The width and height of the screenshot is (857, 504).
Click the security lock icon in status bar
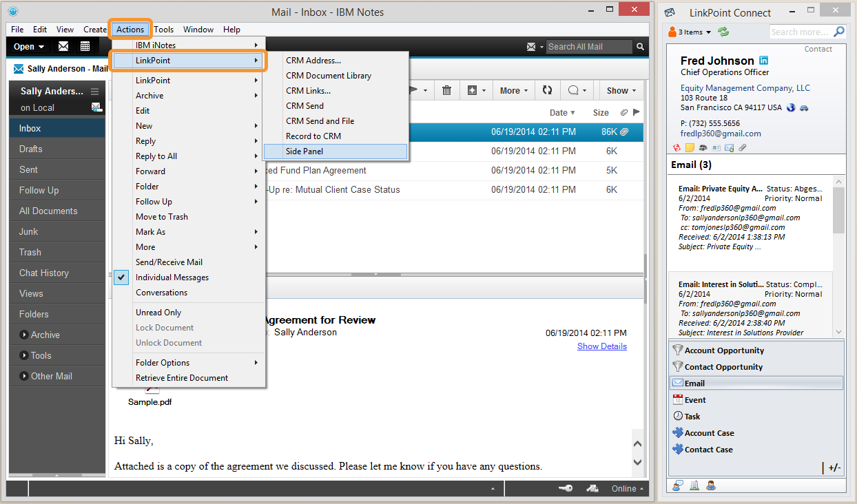point(592,488)
